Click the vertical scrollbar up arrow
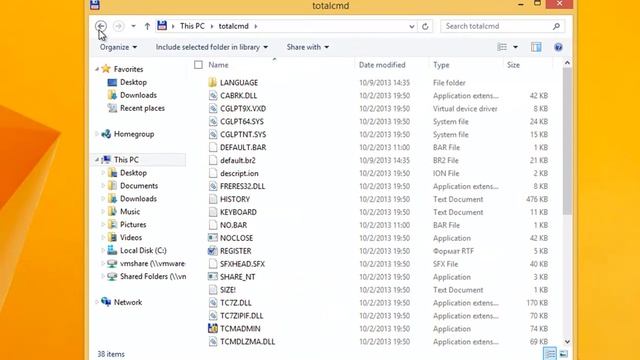 (567, 63)
